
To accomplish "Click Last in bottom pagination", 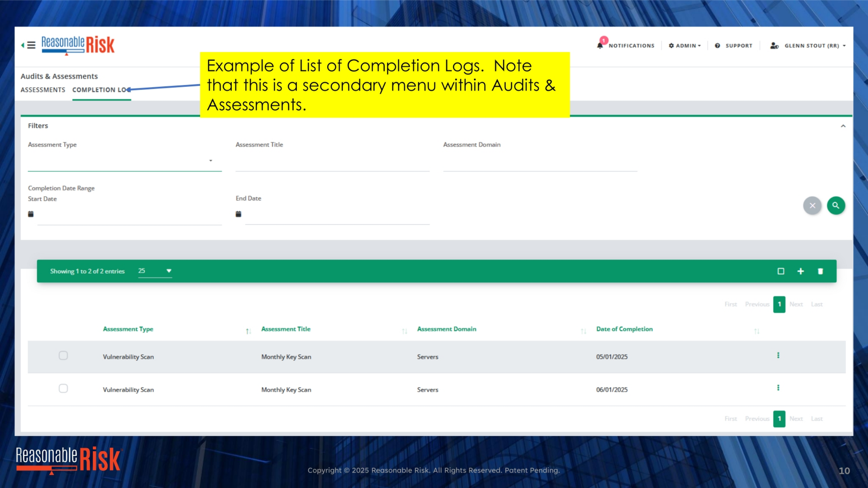I will 817,419.
